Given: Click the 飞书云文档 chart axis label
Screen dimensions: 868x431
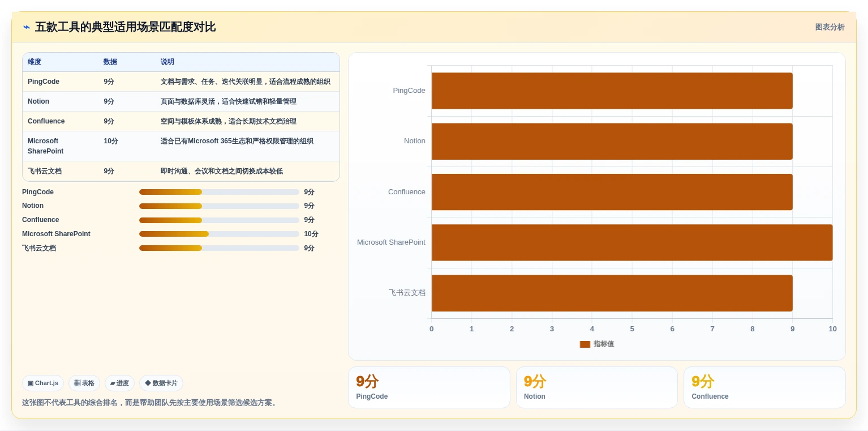Looking at the screenshot, I should point(407,293).
